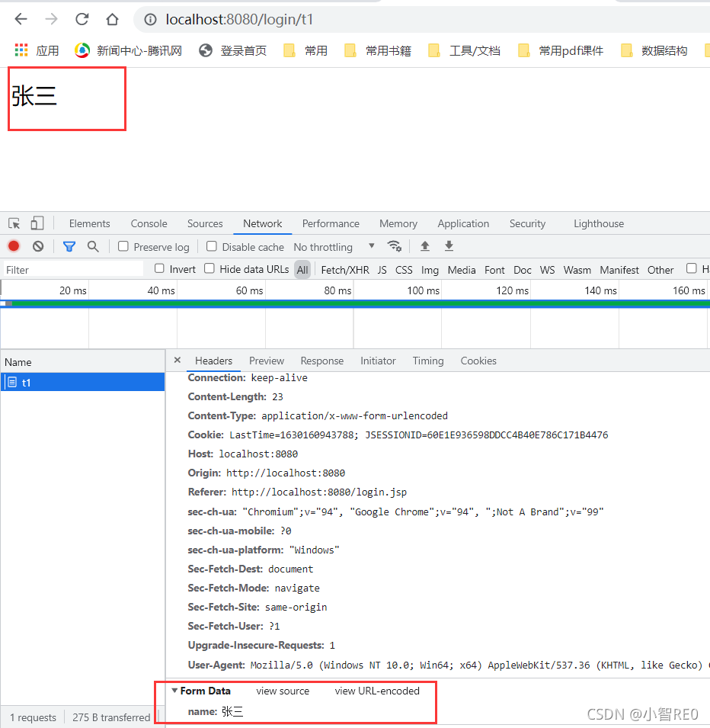Viewport: 710px width, 728px height.
Task: Enable the Preserve log checkbox
Action: [123, 246]
